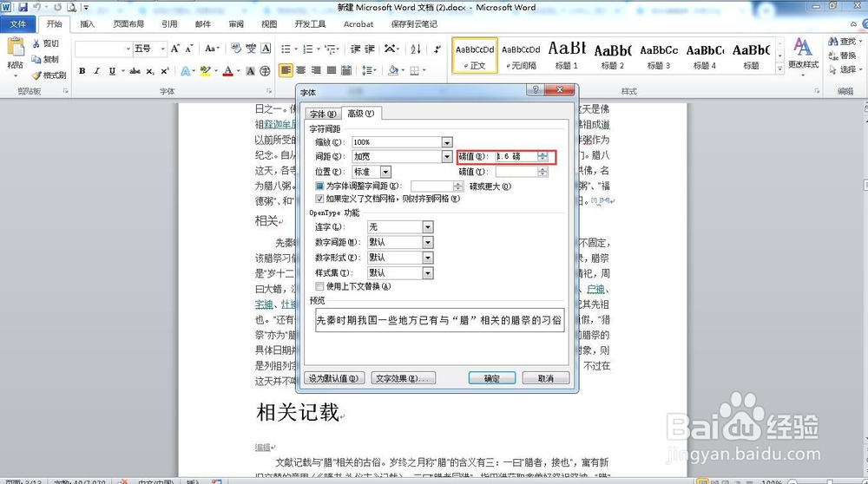Open the 样式集 stylistic sets dropdown

(427, 273)
